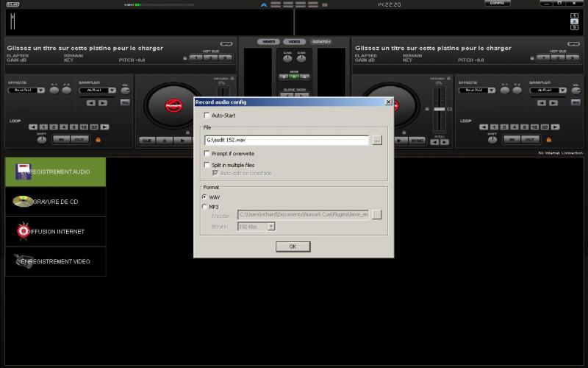Click the left turntable jog wheel
The width and height of the screenshot is (588, 368).
[173, 105]
